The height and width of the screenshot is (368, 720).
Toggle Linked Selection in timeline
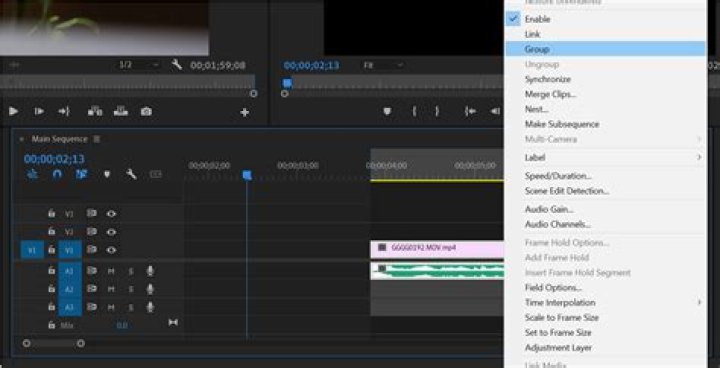(x=82, y=175)
